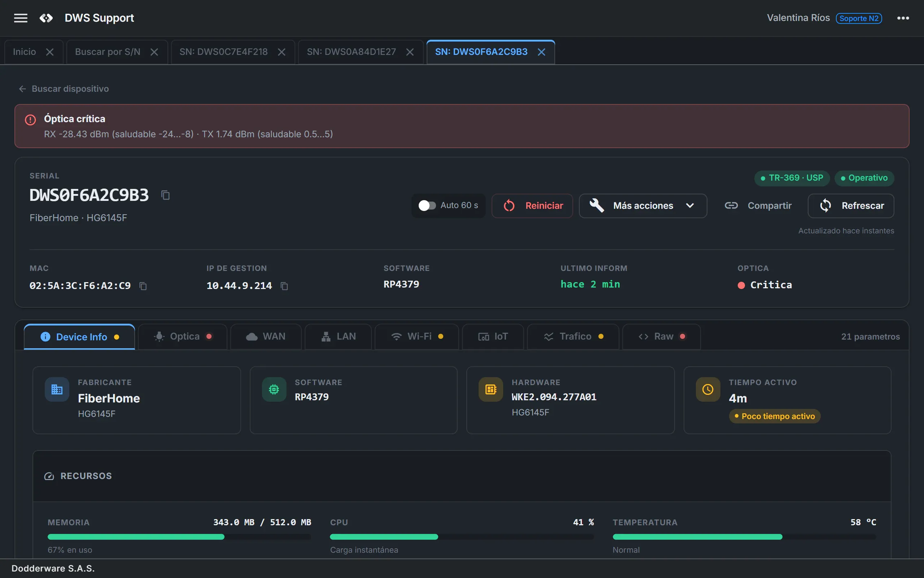Select the Trafico tab
The height and width of the screenshot is (578, 924).
(573, 337)
